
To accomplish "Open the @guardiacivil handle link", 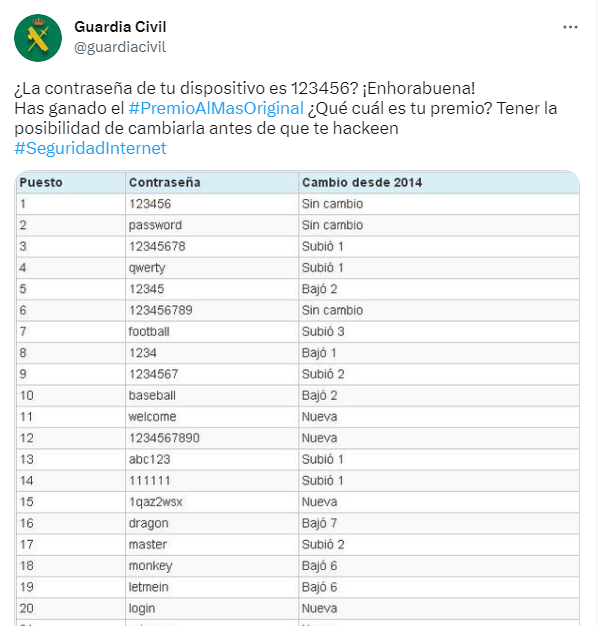I will coord(120,46).
